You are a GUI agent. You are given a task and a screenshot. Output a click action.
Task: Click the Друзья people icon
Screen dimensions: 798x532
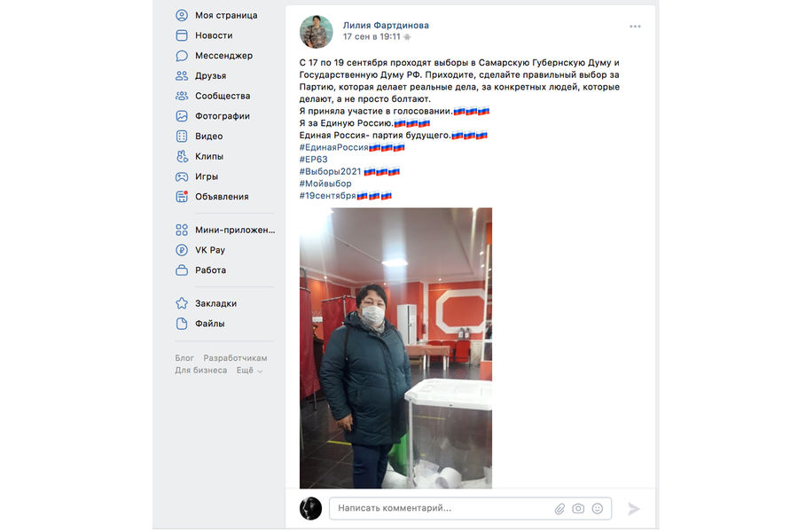pos(182,76)
